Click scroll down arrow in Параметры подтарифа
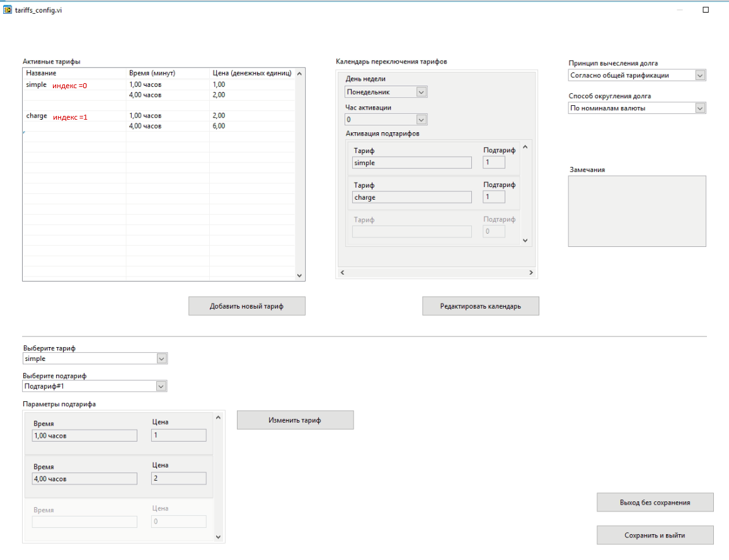Screen dimensions: 729x560 (x=219, y=537)
